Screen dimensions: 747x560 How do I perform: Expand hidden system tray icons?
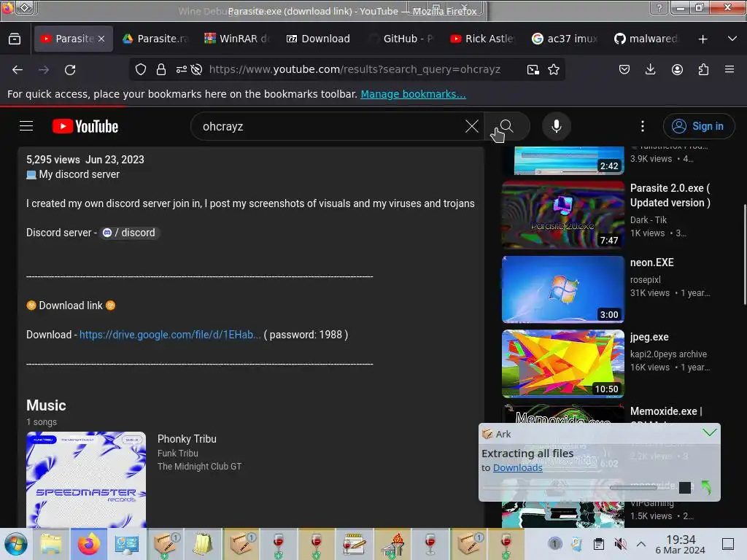[641, 544]
